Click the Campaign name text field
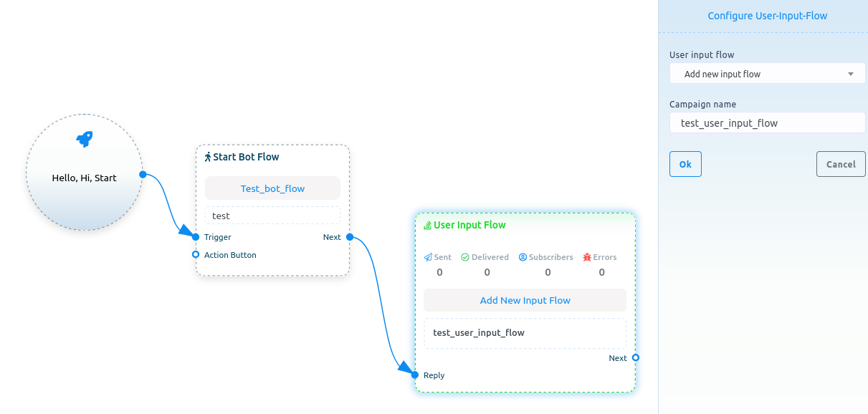The height and width of the screenshot is (414, 868). 767,122
